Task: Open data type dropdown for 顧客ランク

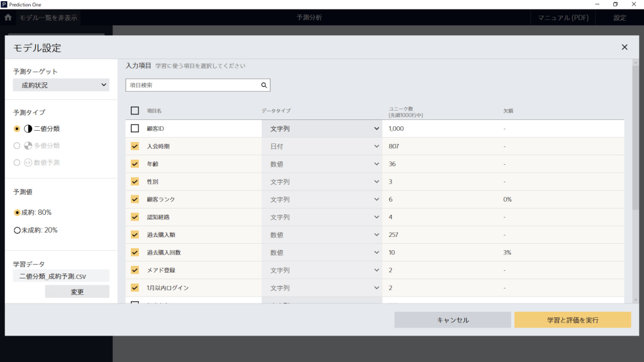Action: [x=322, y=199]
